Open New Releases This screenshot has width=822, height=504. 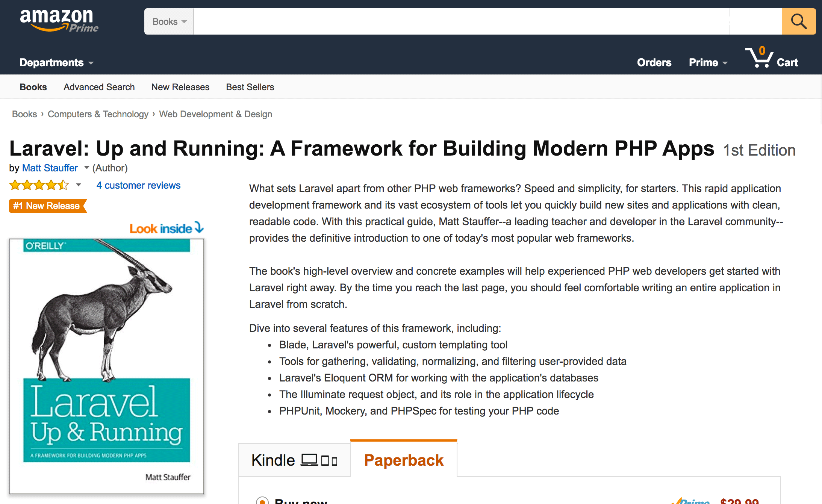click(x=180, y=87)
